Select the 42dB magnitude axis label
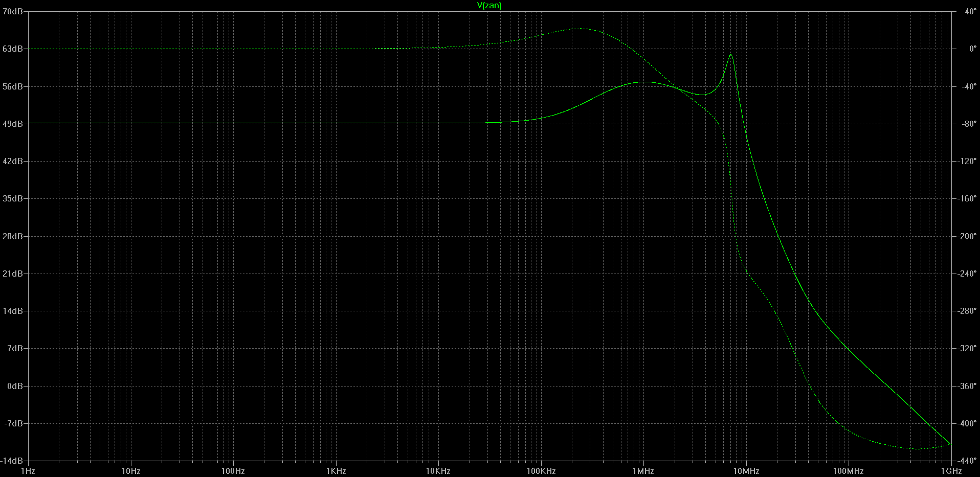 pos(13,161)
